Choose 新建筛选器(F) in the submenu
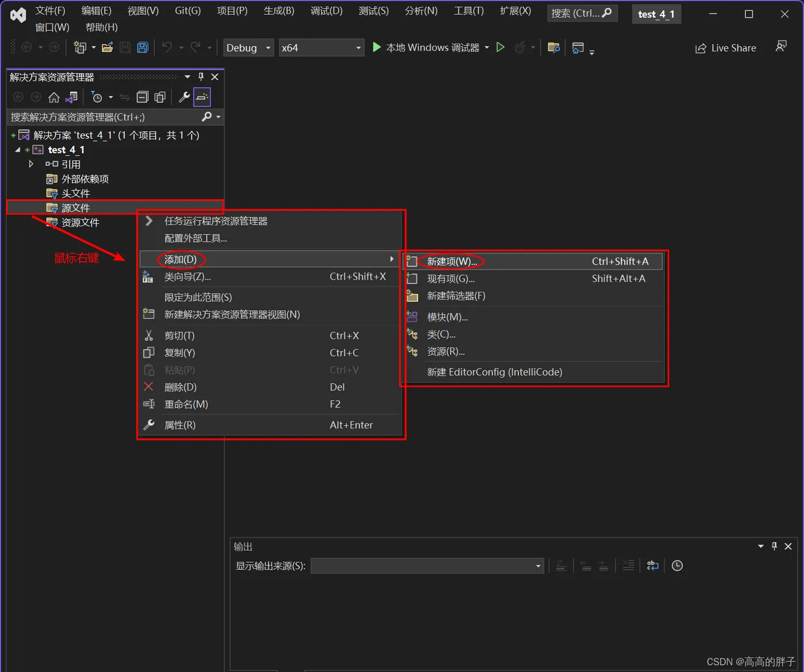804x672 pixels. [x=534, y=296]
